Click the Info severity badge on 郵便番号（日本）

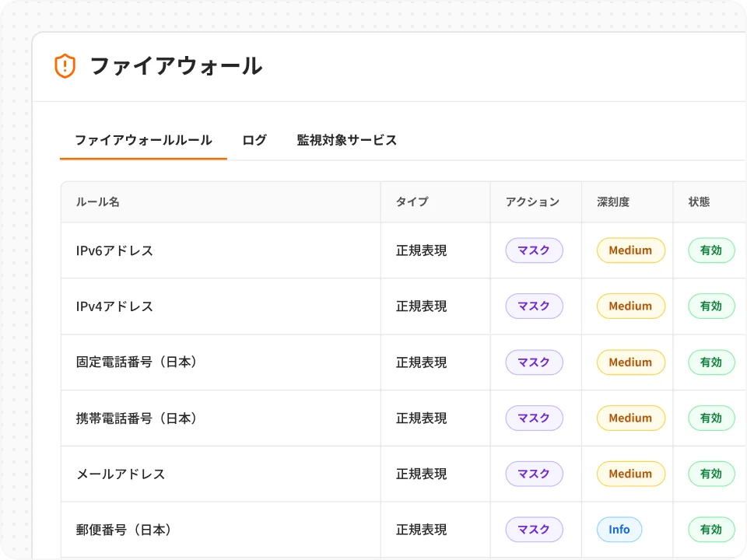[x=619, y=530]
